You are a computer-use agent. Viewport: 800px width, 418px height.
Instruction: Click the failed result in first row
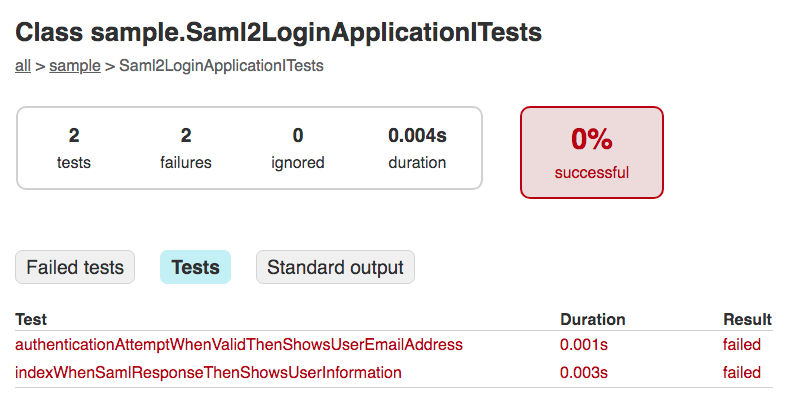tap(742, 345)
